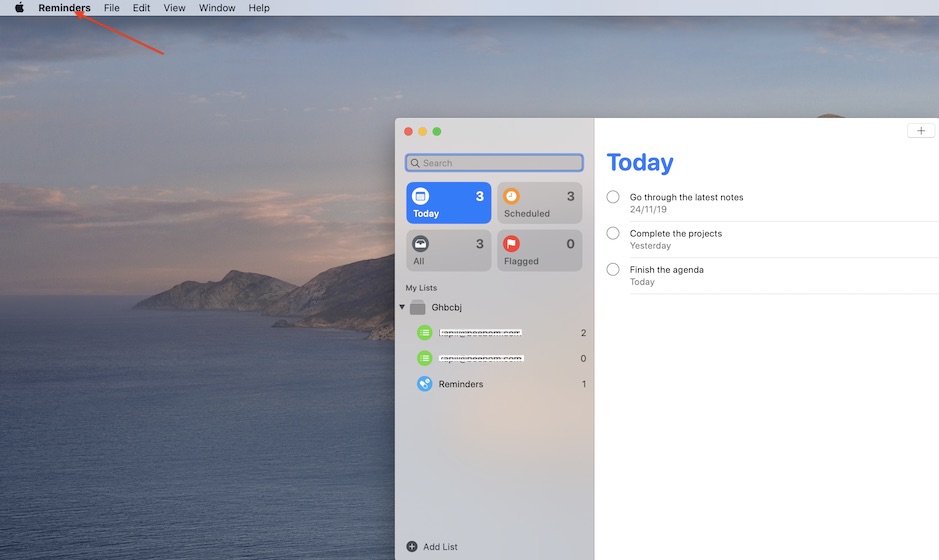Click the Add List plus icon
Viewport: 939px width, 560px height.
(412, 546)
